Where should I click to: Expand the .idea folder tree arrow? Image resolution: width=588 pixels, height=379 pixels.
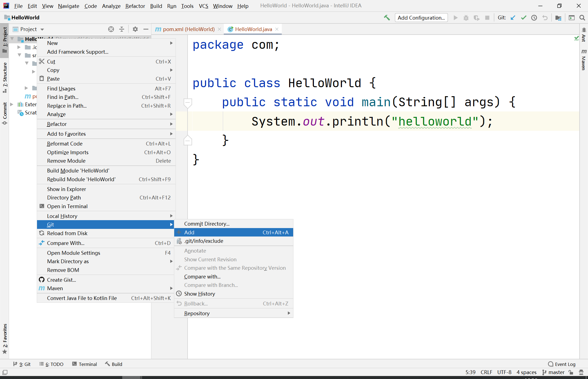click(19, 47)
